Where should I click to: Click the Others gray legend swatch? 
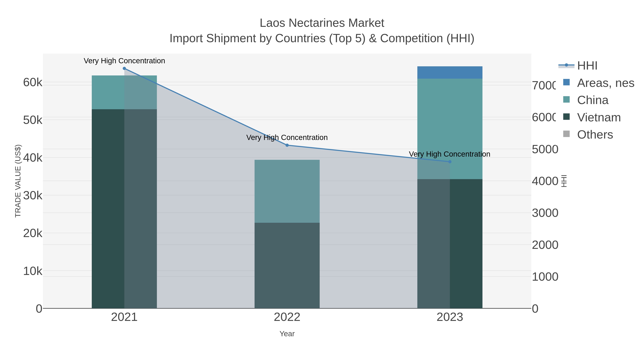point(566,134)
